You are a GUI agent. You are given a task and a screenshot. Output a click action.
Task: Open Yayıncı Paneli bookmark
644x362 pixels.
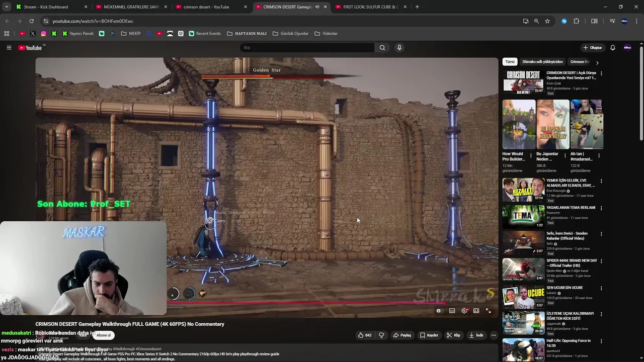78,34
